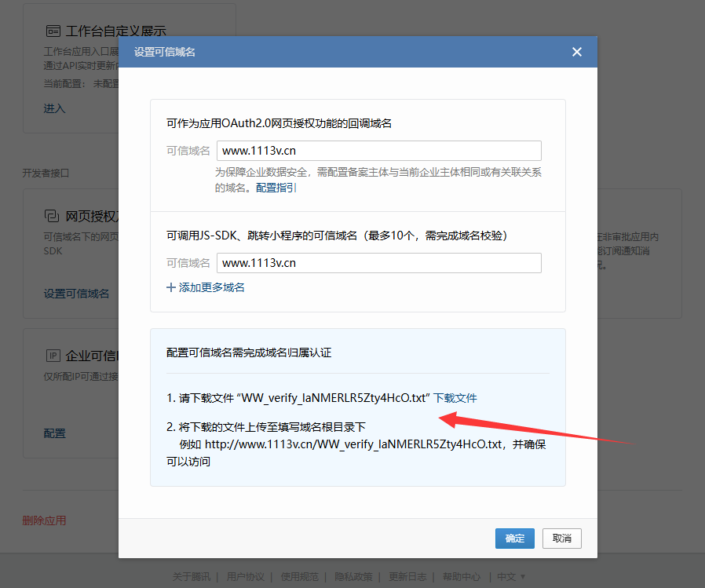The width and height of the screenshot is (705, 588).
Task: Click 下载文件 link
Action: pos(455,398)
